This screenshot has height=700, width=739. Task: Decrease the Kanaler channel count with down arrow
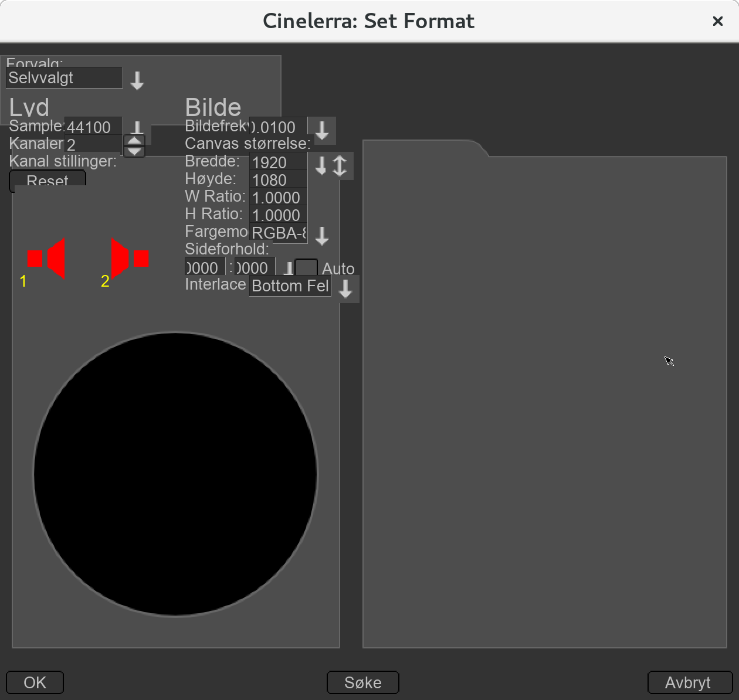pos(135,152)
